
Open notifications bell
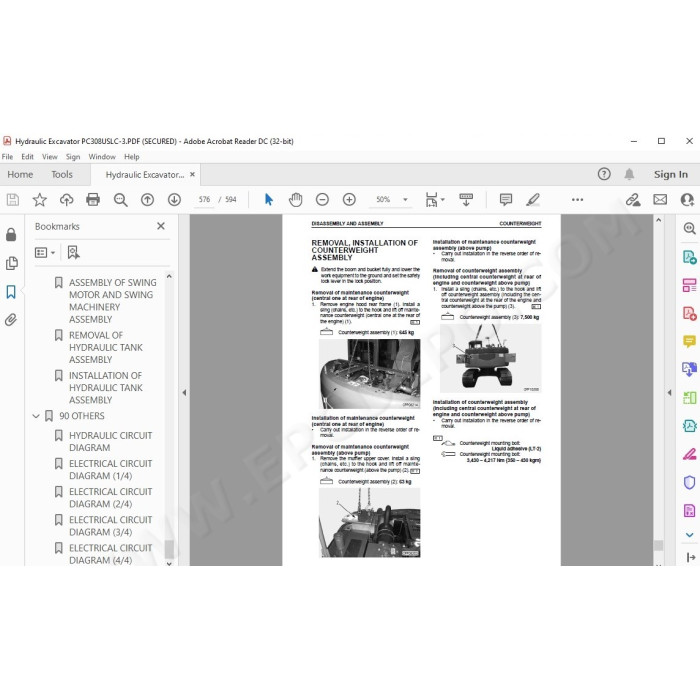point(629,174)
